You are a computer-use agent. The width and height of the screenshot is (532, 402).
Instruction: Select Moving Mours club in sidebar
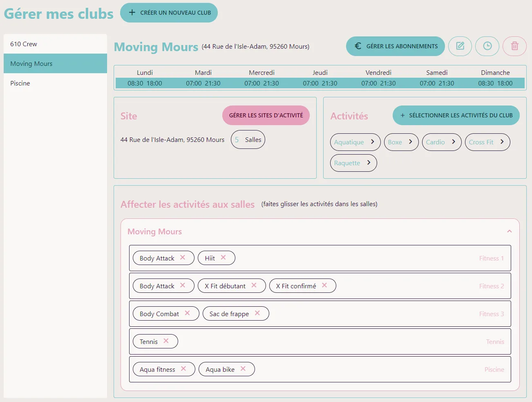[x=55, y=63]
